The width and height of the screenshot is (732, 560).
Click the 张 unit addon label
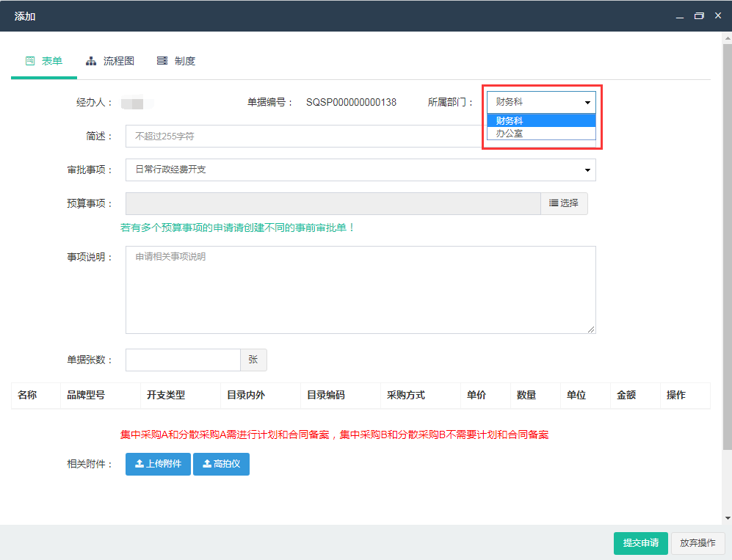pyautogui.click(x=253, y=360)
